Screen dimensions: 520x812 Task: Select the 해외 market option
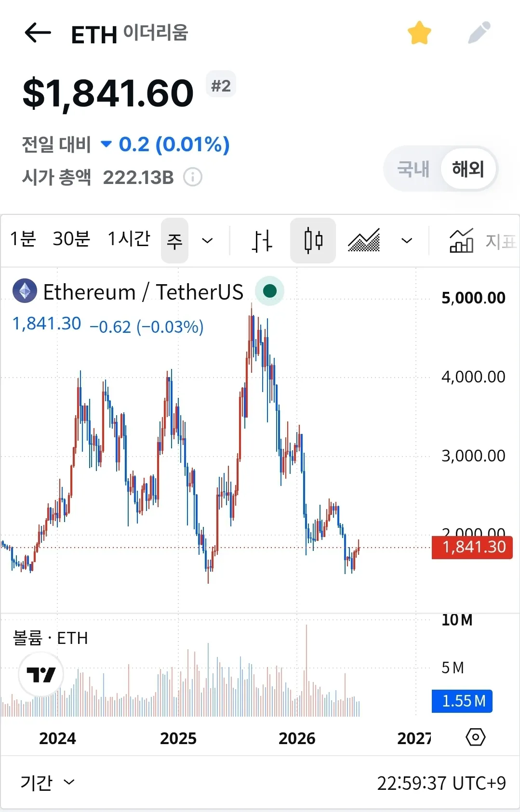coord(468,169)
